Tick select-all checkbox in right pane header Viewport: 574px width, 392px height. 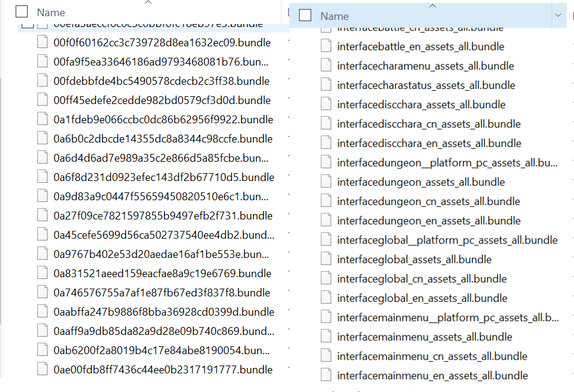(x=305, y=16)
